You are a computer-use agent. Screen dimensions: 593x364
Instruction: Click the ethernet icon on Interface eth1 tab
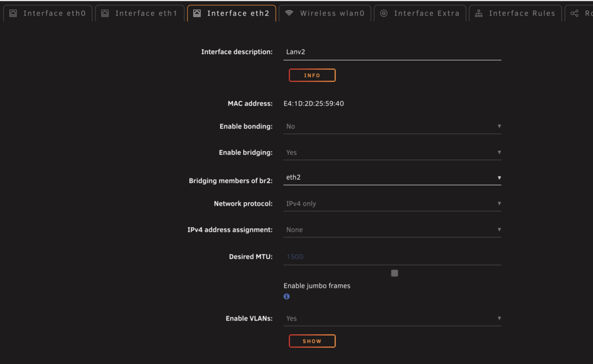click(x=105, y=13)
